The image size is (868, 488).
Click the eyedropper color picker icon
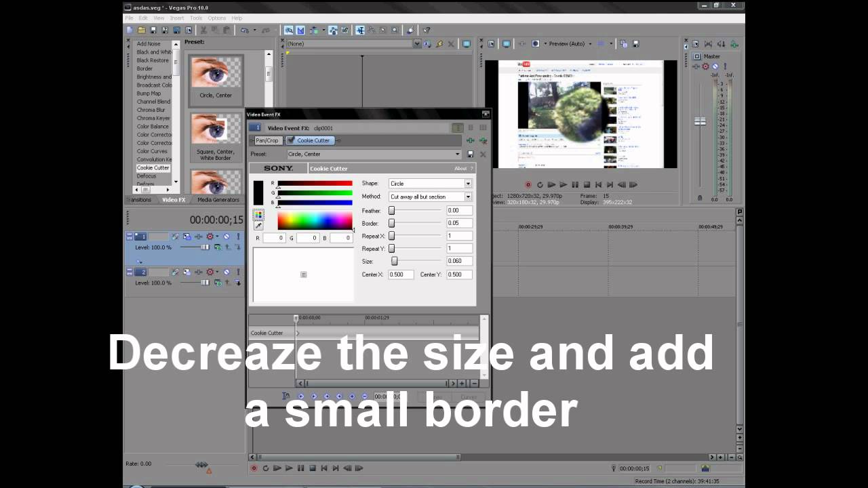pos(258,226)
